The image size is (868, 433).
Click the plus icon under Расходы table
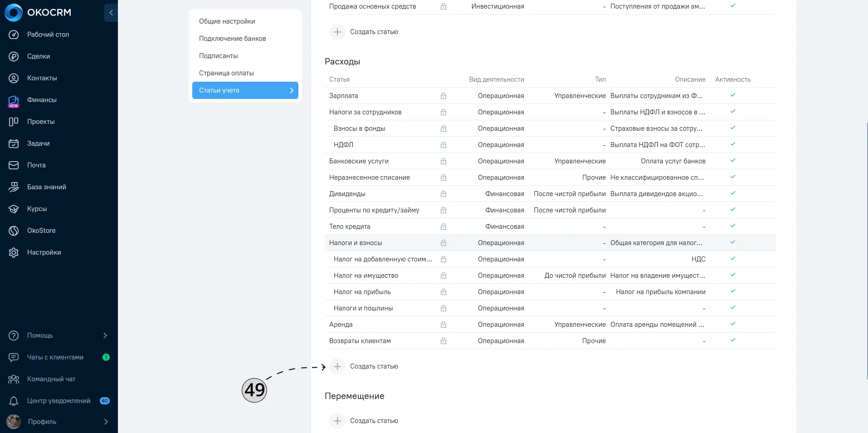[337, 366]
